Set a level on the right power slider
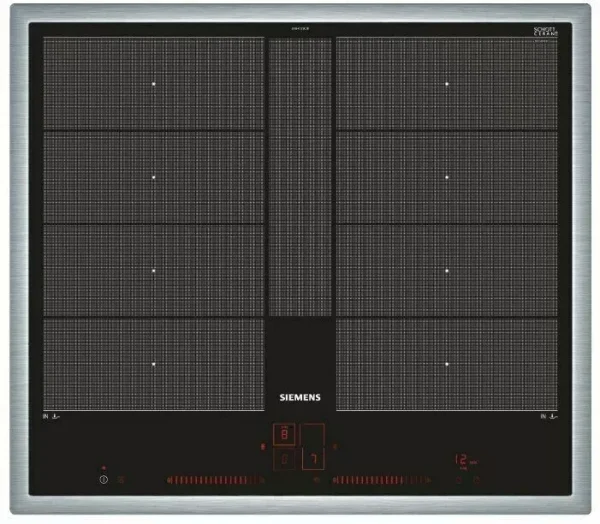Image resolution: width=600 pixels, height=524 pixels. (382, 480)
